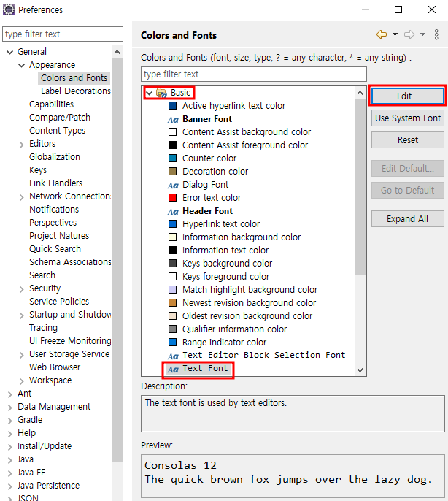Click the Header Font Aa icon
Viewport: 448px width, 501px height.
173,211
